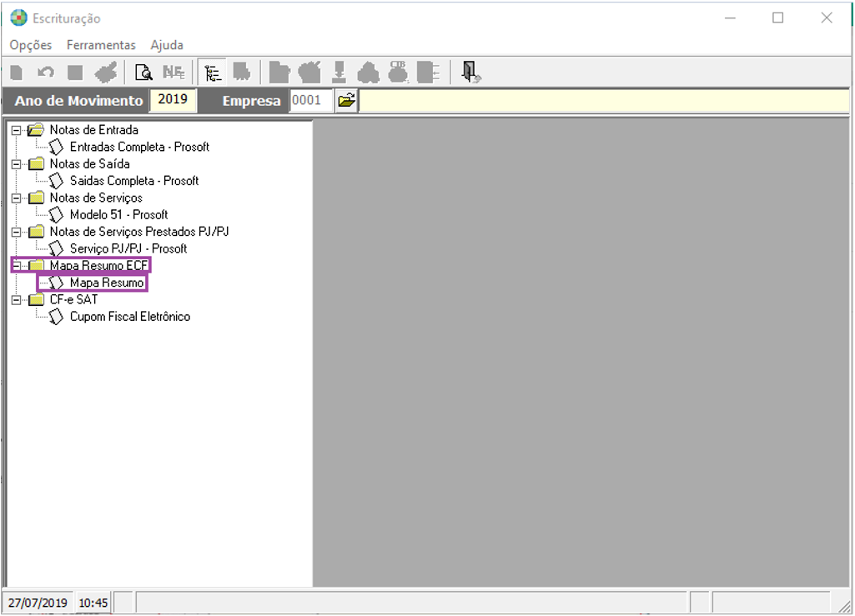Select the CF-e SAT label

[x=73, y=299]
